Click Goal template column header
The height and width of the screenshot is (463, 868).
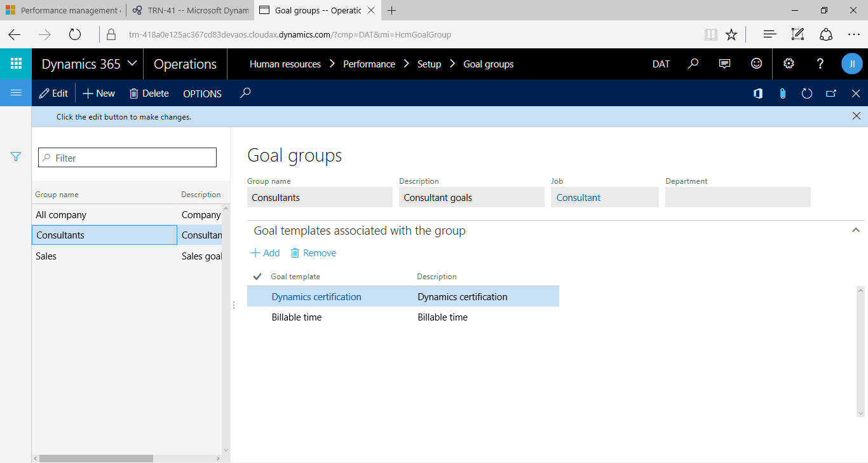[295, 277]
